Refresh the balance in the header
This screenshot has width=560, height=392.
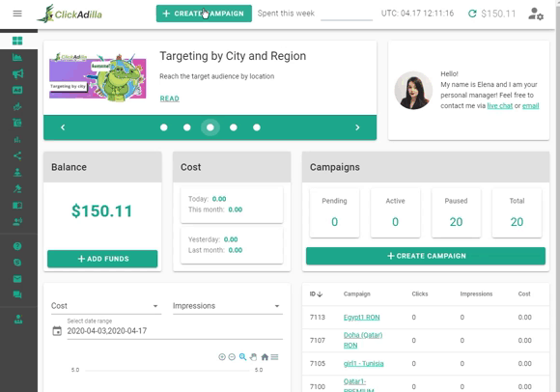point(472,14)
